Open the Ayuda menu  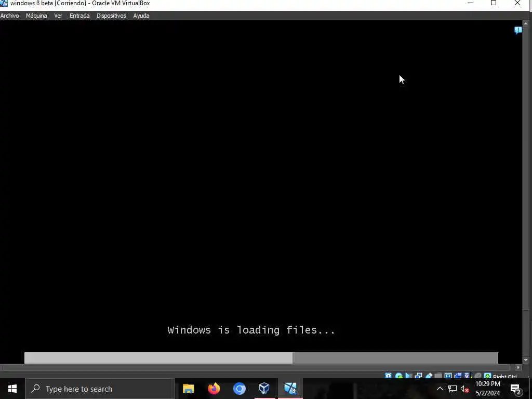click(141, 16)
